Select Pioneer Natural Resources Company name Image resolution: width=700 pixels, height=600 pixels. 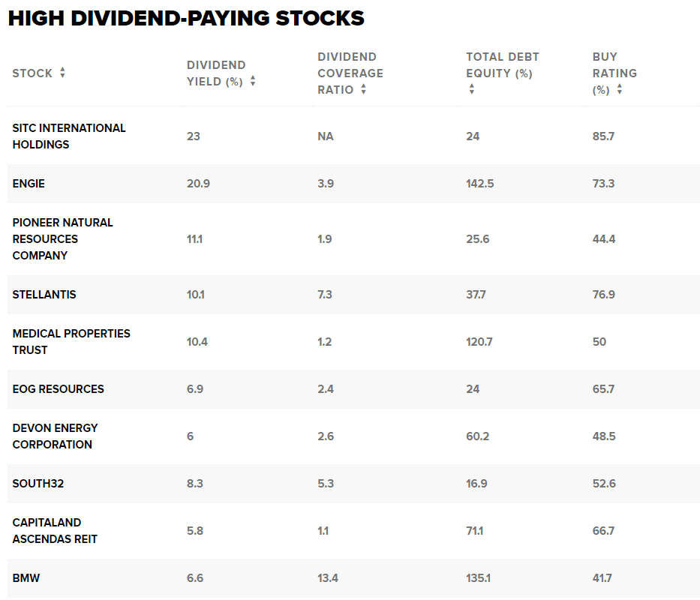pyautogui.click(x=62, y=238)
